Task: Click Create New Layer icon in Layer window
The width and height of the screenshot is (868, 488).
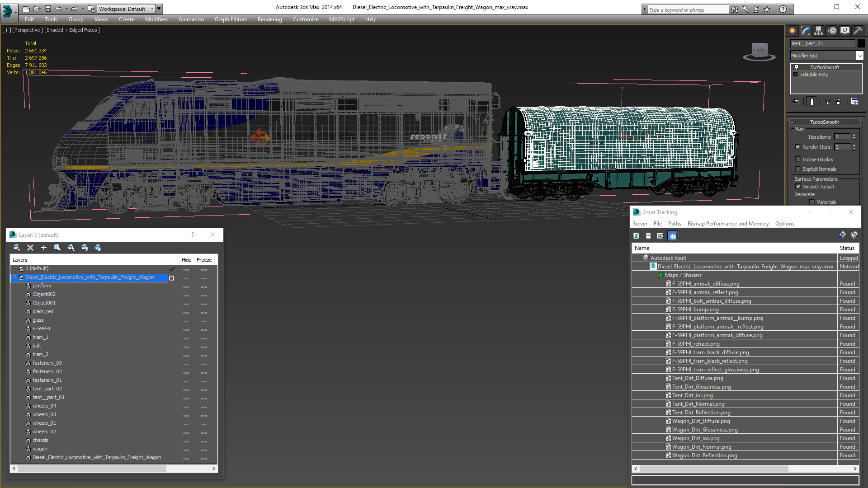Action: 17,248
